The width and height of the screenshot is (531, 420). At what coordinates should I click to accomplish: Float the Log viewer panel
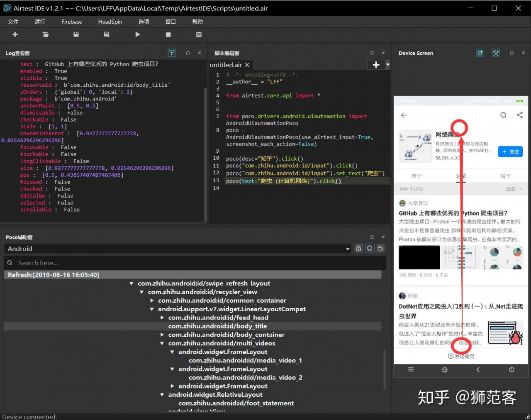188,53
